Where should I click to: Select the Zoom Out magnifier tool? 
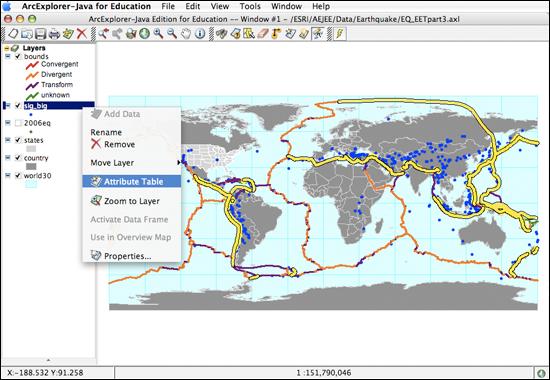pos(172,34)
